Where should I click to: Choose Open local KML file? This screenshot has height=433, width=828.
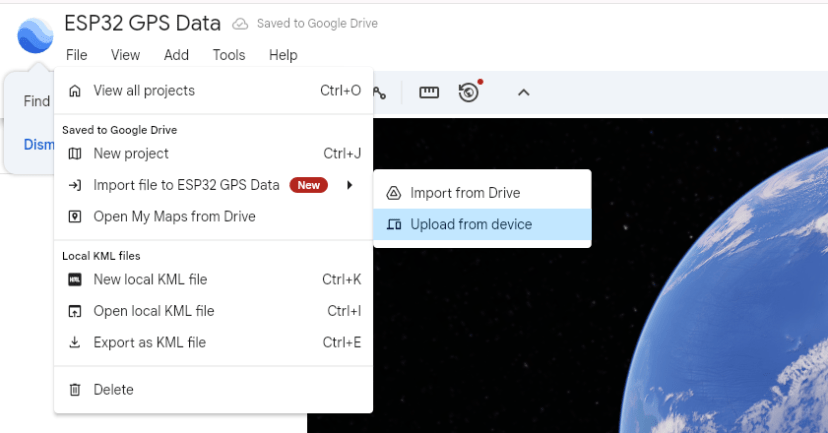pyautogui.click(x=153, y=311)
